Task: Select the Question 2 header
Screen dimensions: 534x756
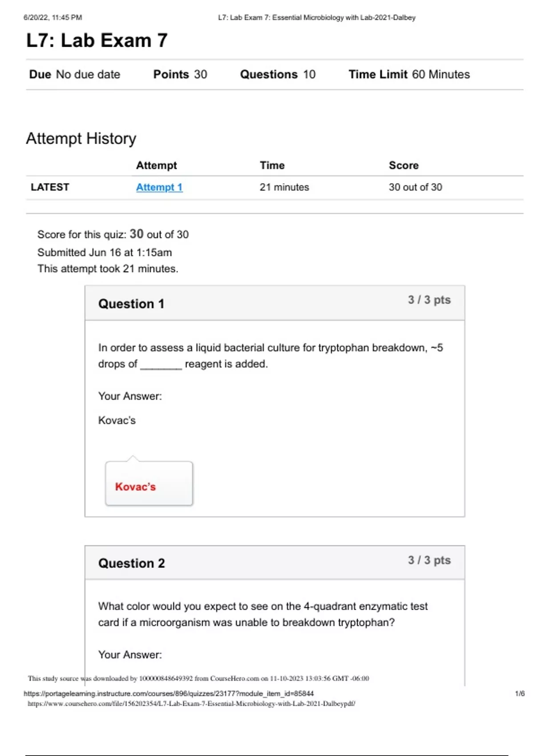Action: (132, 563)
